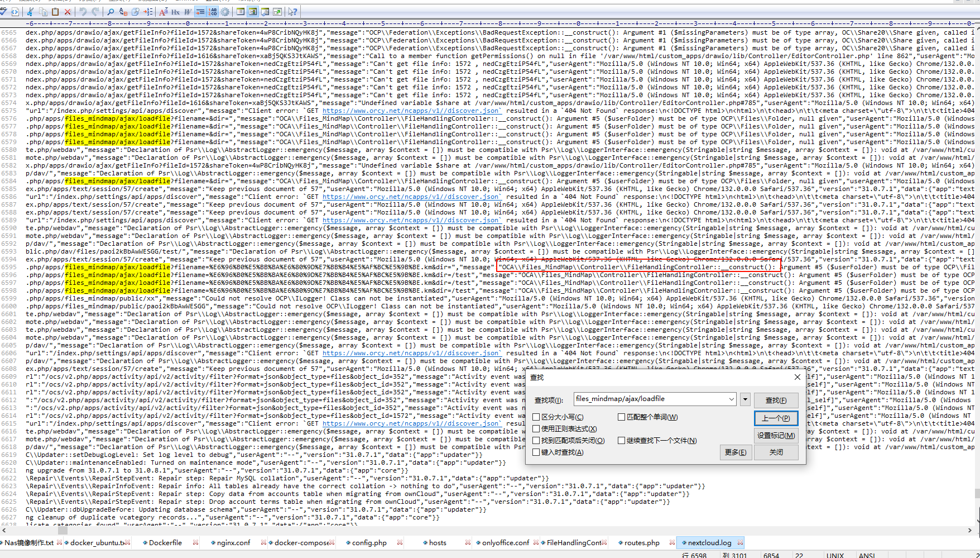Click the Copy icon
The image size is (980, 558).
pos(43,11)
